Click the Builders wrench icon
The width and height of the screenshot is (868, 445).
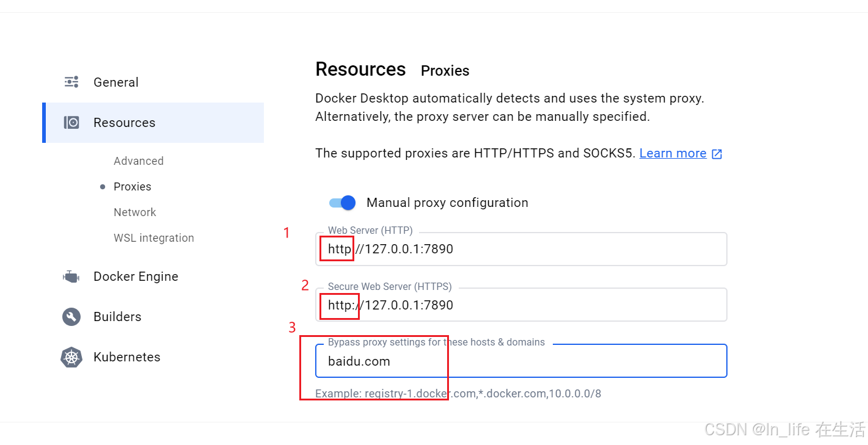point(71,317)
